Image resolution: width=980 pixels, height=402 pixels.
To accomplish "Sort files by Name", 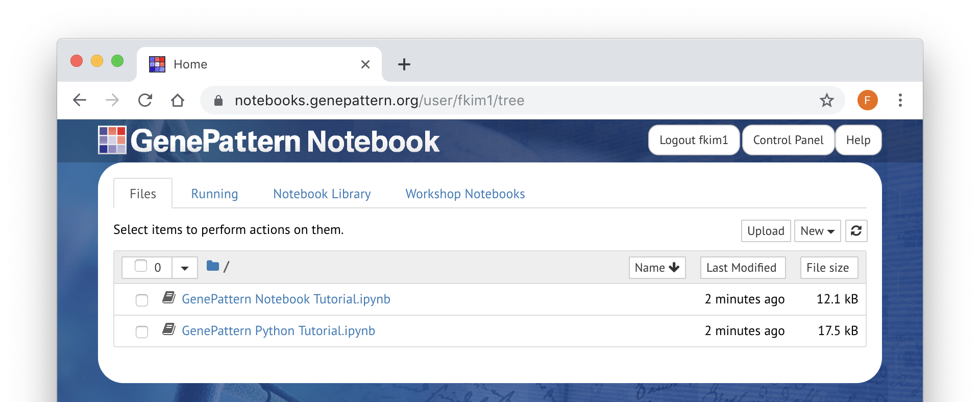I will [x=657, y=268].
